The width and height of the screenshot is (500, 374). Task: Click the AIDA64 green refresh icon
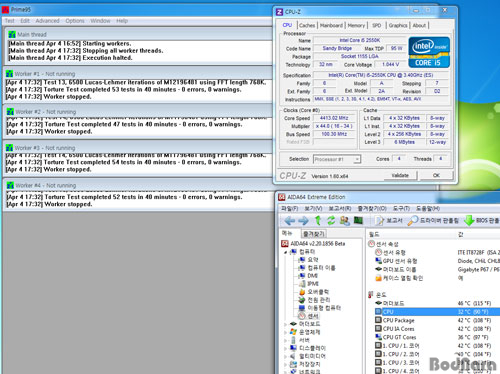coord(331,220)
